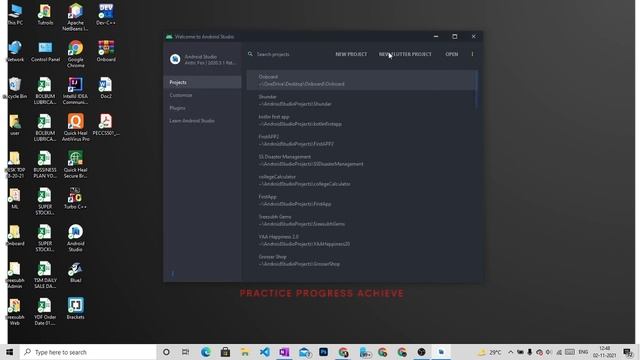Image resolution: width=640 pixels, height=360 pixels.
Task: Click the small icon at sidebar bottom
Action: [x=172, y=273]
